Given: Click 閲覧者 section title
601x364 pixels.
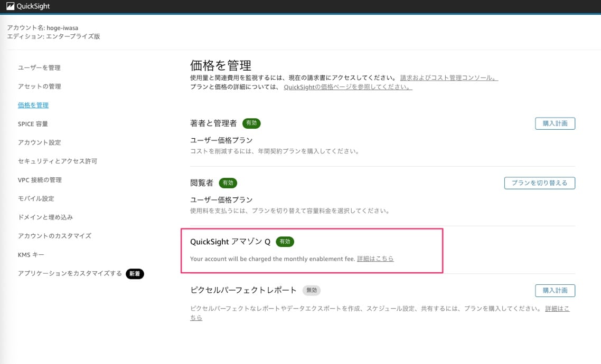Looking at the screenshot, I should point(202,183).
